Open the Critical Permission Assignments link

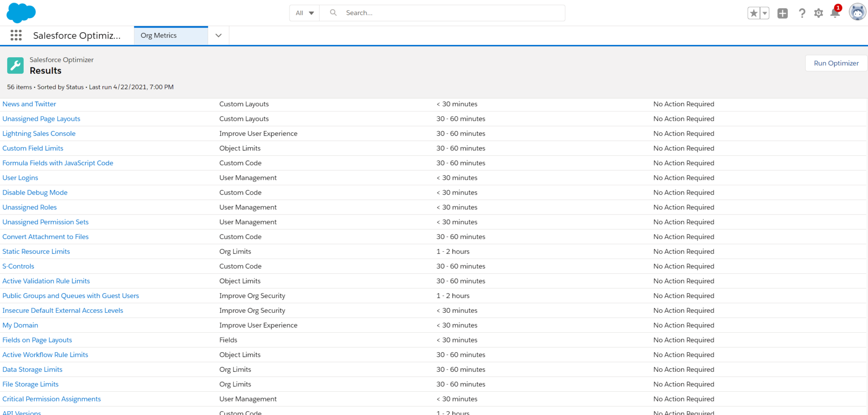tap(51, 398)
